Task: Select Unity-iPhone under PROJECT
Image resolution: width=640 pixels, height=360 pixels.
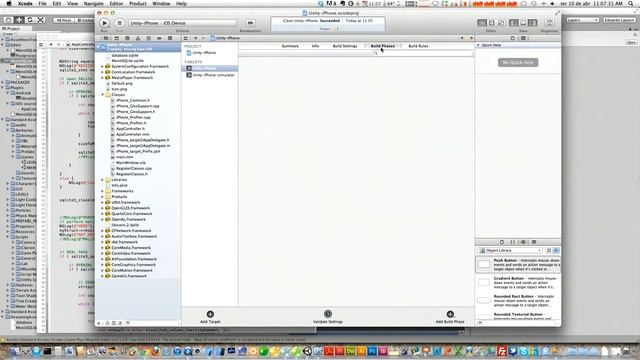Action: (x=204, y=53)
